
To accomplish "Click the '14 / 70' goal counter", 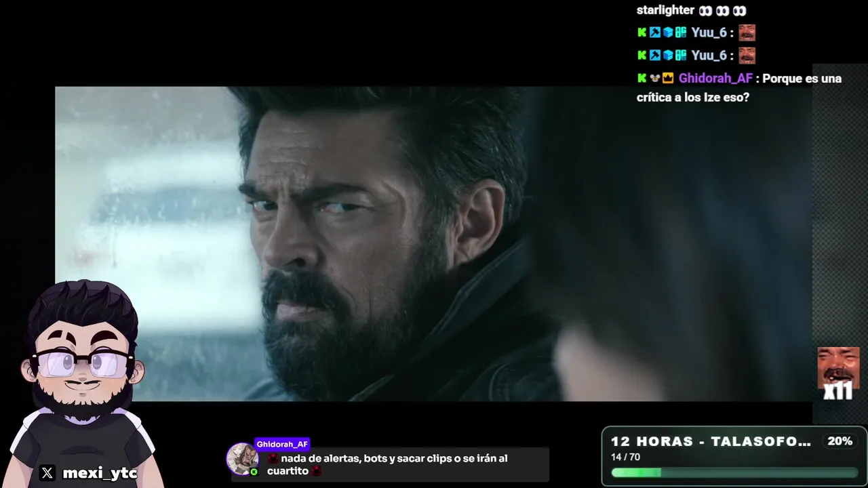I will tap(625, 457).
